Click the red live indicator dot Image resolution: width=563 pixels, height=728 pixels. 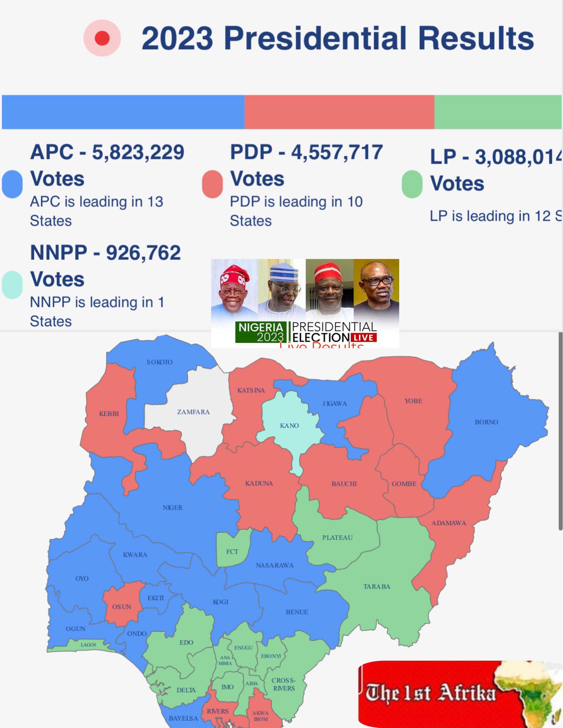pos(102,38)
